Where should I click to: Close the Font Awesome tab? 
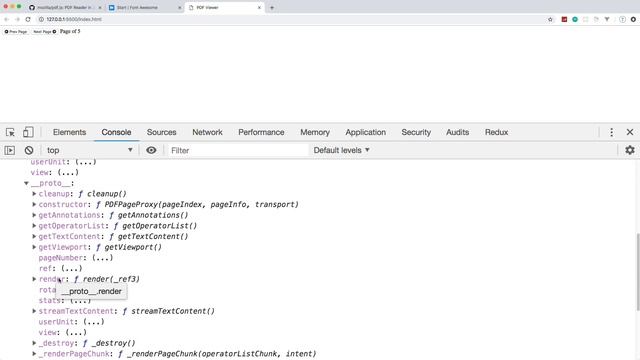[179, 7]
